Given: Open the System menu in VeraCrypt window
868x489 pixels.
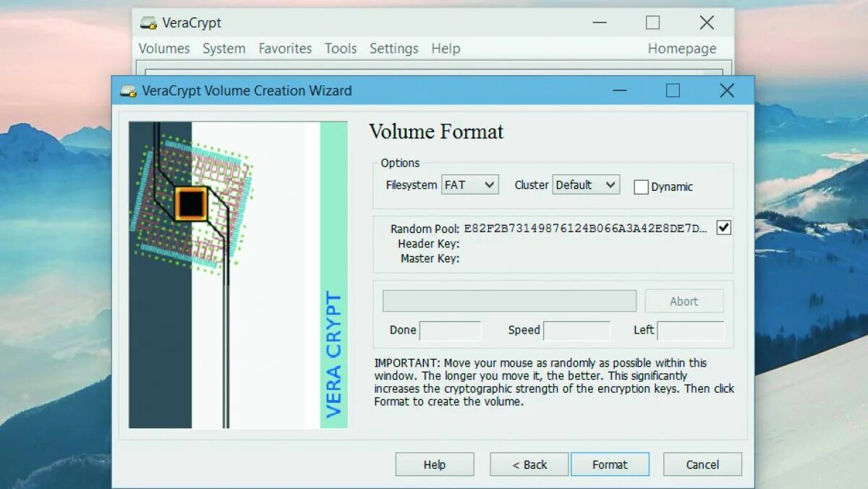Looking at the screenshot, I should click(224, 48).
